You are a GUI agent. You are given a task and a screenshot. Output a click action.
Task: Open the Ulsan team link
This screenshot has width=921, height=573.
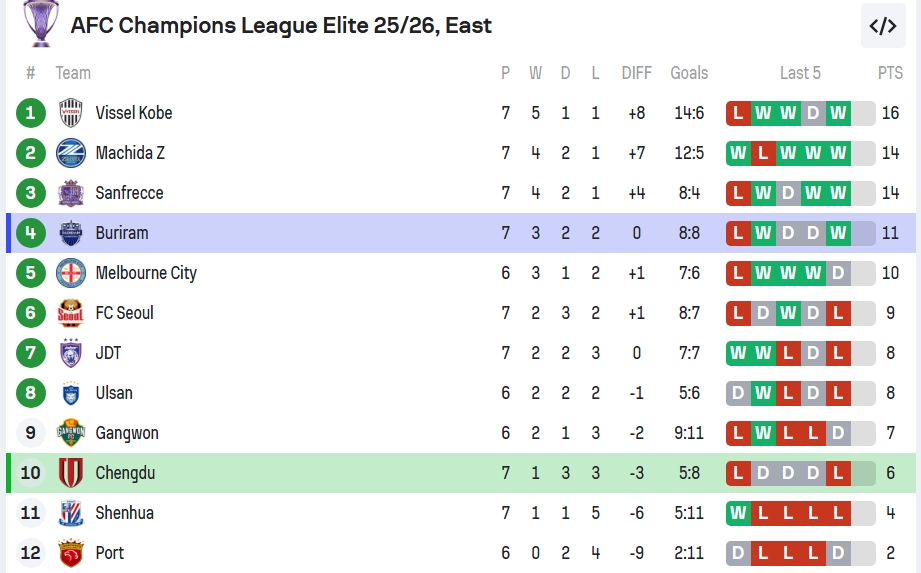(114, 393)
